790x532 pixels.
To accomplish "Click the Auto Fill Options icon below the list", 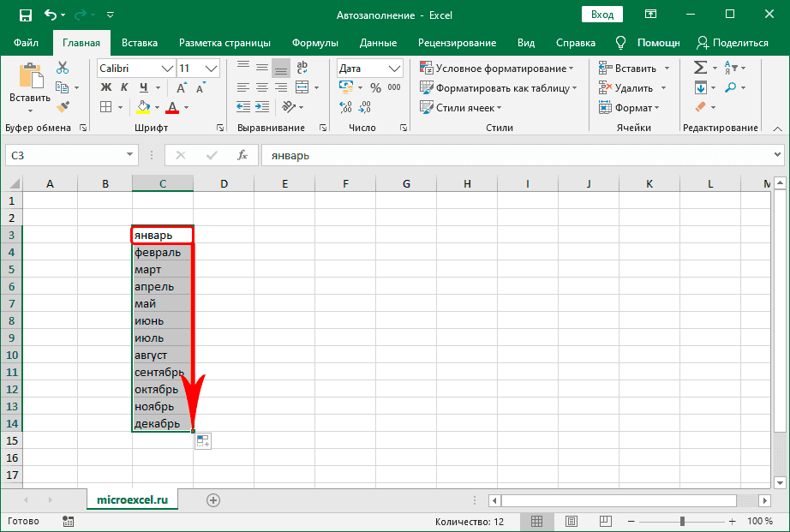I will tap(202, 441).
